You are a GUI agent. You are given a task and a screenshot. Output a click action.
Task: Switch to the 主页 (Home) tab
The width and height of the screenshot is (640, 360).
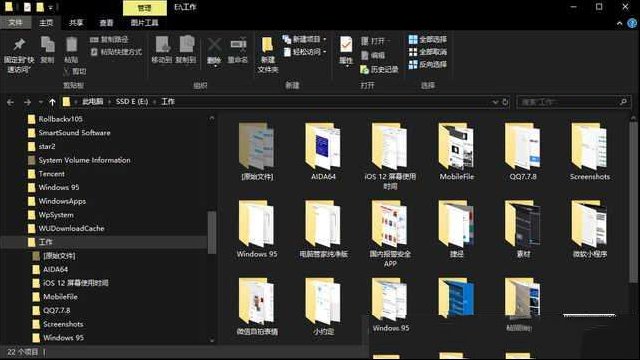click(46, 22)
